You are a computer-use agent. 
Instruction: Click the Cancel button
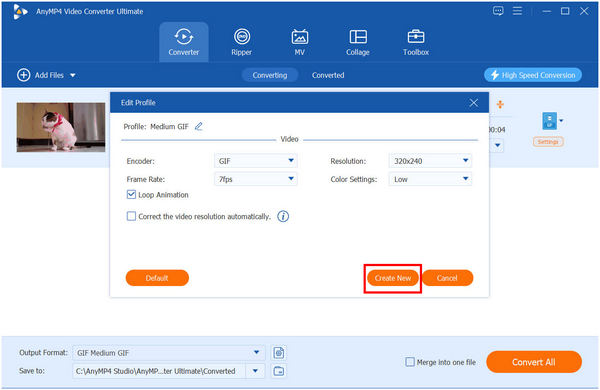click(447, 278)
